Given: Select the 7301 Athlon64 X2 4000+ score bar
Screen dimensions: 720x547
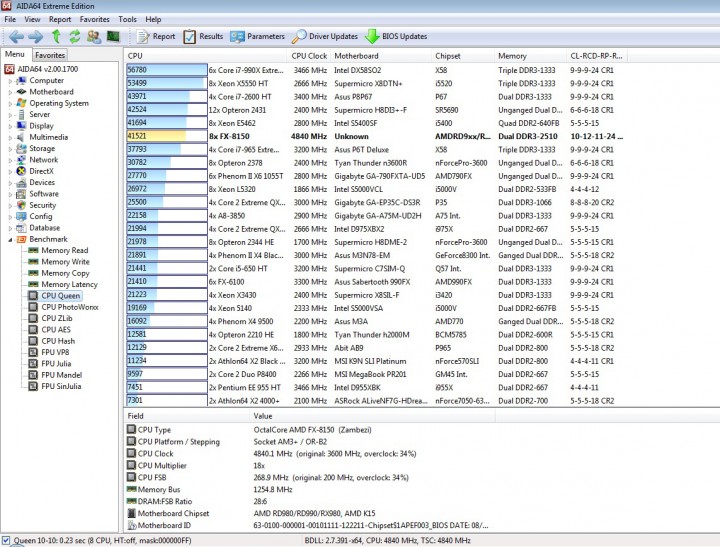Looking at the screenshot, I should [x=167, y=400].
